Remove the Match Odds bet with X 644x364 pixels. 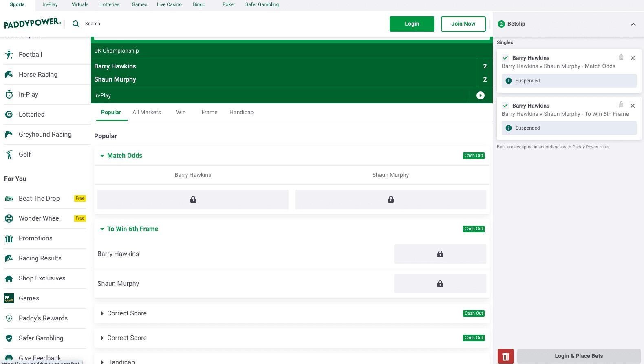click(633, 58)
